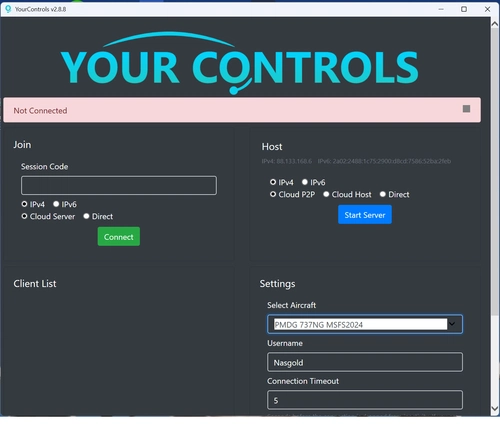This screenshot has height=431, width=500.
Task: Choose Direct option in Join section
Action: click(86, 216)
